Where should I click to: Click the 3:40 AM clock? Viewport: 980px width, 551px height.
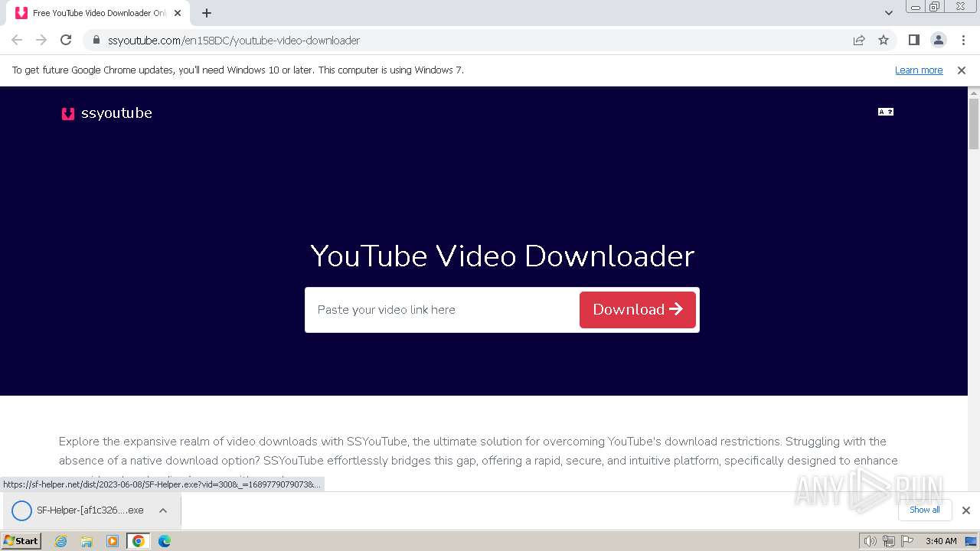coord(941,541)
